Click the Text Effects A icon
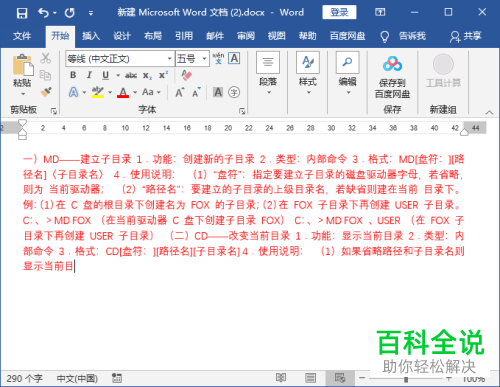The width and height of the screenshot is (500, 387). click(73, 92)
